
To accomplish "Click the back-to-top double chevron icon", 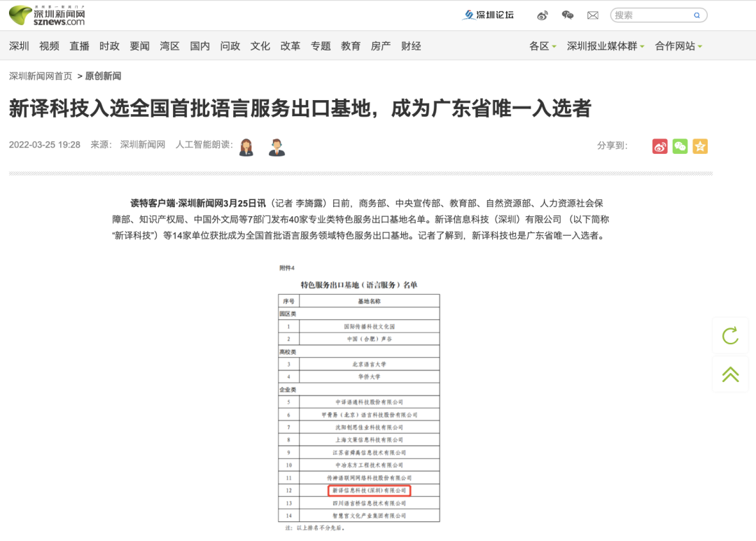I will [x=730, y=374].
